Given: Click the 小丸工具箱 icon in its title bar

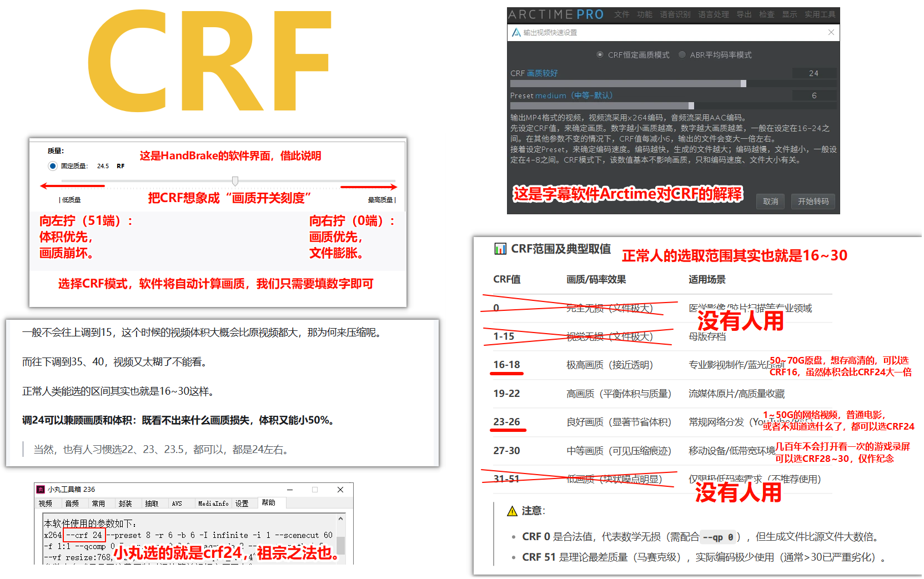Looking at the screenshot, I should (x=40, y=489).
